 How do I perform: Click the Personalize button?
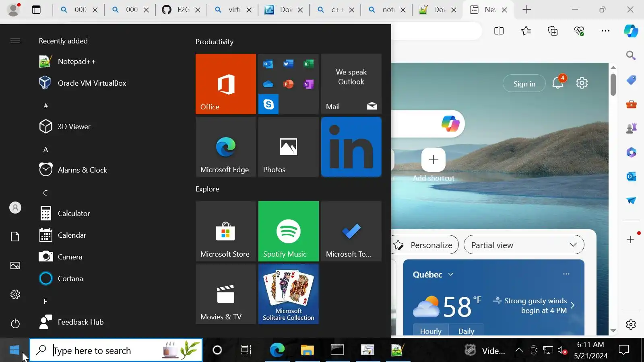[425, 245]
